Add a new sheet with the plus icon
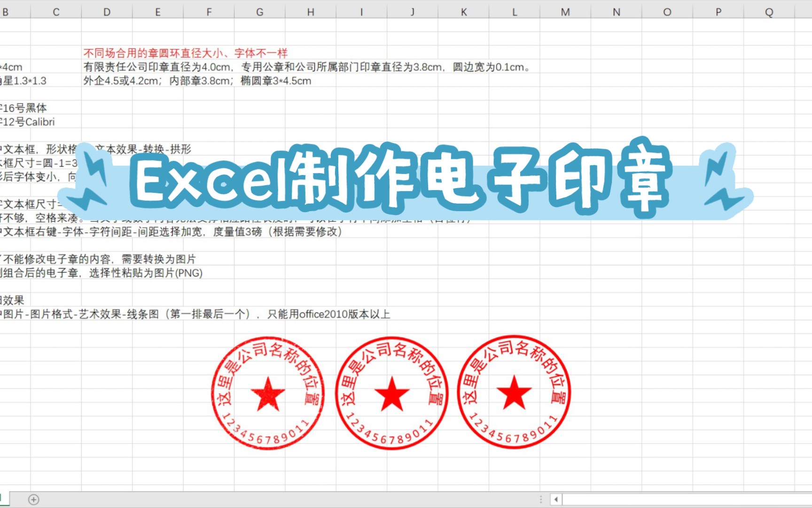This screenshot has height=508, width=812. 34,500
